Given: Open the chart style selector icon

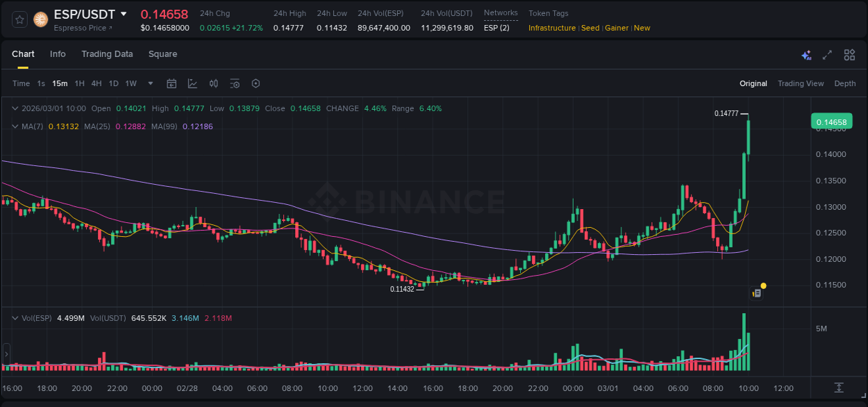Looking at the screenshot, I should pyautogui.click(x=192, y=83).
